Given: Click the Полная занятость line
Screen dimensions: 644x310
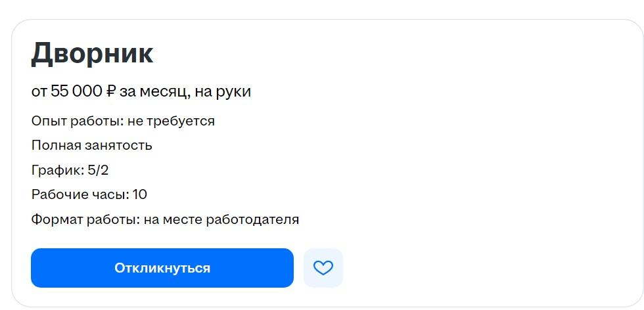Looking at the screenshot, I should click(91, 145).
